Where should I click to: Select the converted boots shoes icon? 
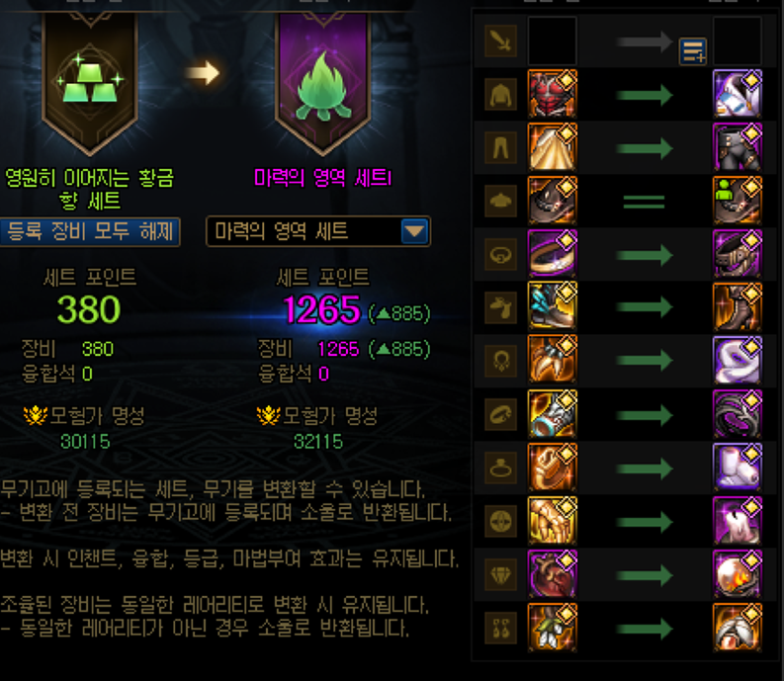point(737,307)
